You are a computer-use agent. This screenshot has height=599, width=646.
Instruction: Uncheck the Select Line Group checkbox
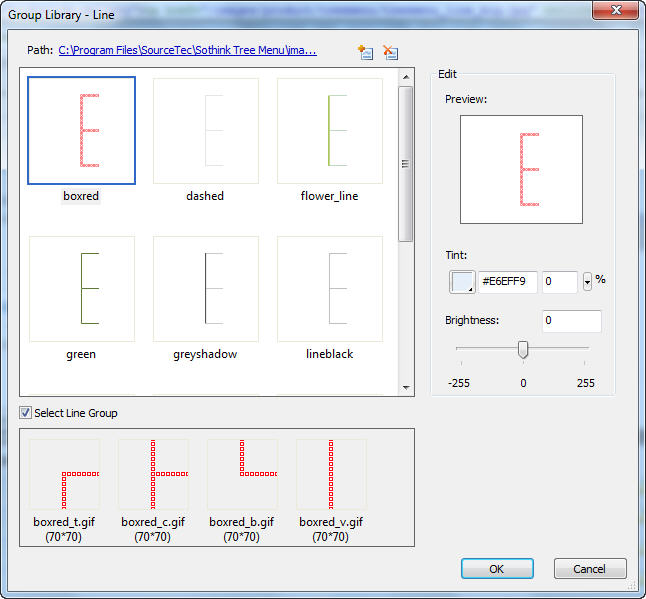pos(25,413)
